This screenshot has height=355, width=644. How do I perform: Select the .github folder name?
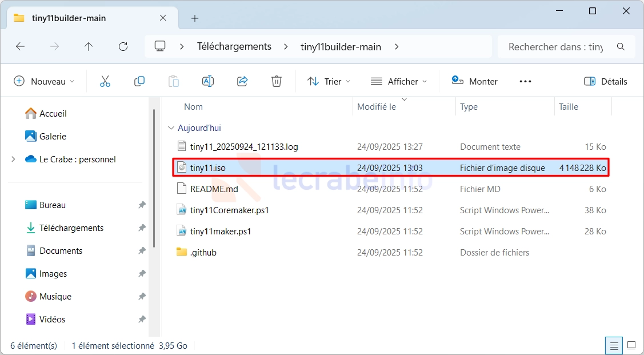pos(203,252)
